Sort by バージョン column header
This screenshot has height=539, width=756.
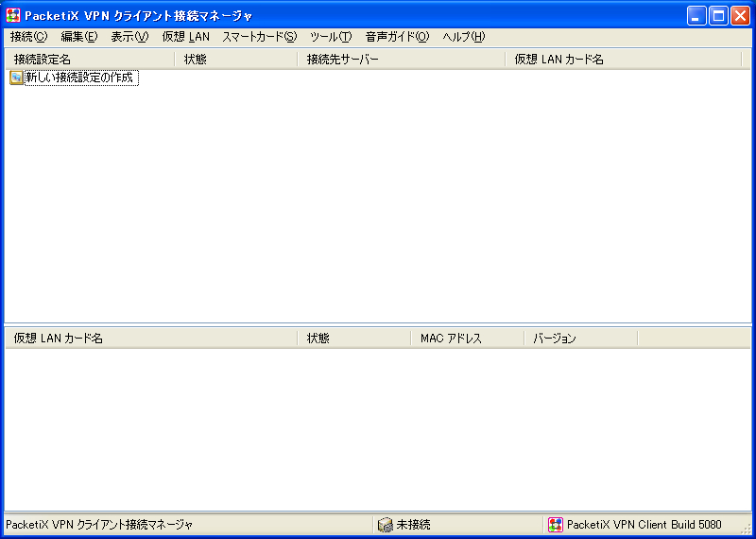581,339
